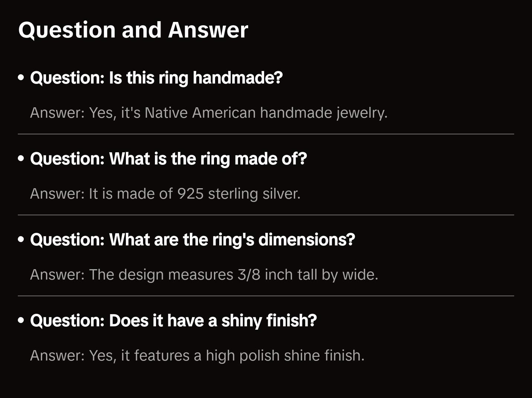This screenshot has height=398, width=532.
Task: Click the bullet beside the dimensions question
Action: point(21,240)
